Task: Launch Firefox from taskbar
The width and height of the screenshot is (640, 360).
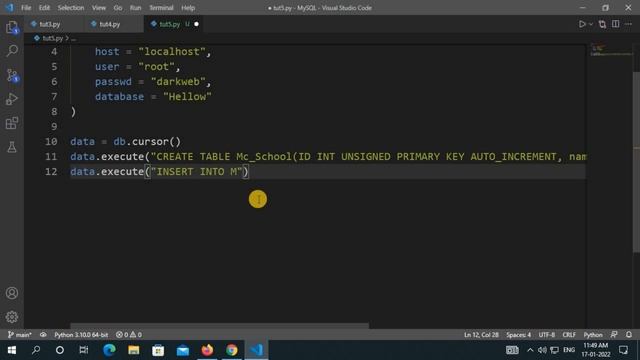Action: (207, 350)
